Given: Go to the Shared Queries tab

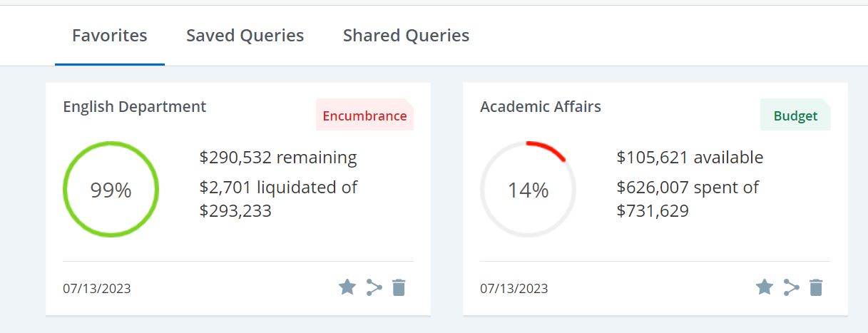Looking at the screenshot, I should click(x=406, y=36).
